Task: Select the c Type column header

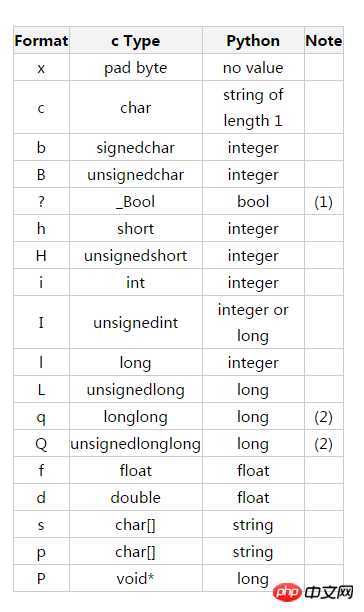Action: point(136,41)
